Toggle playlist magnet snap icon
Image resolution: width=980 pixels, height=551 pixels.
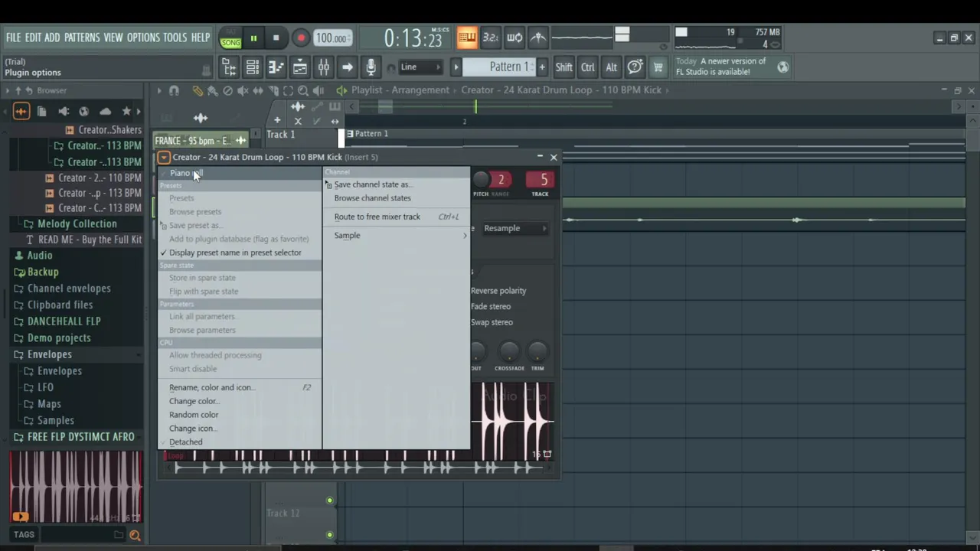coord(174,90)
